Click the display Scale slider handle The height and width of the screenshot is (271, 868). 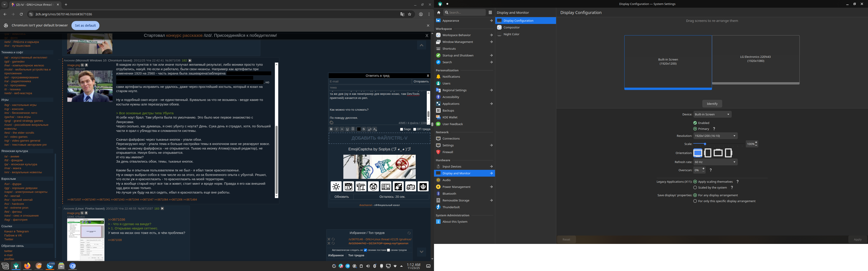pos(705,144)
